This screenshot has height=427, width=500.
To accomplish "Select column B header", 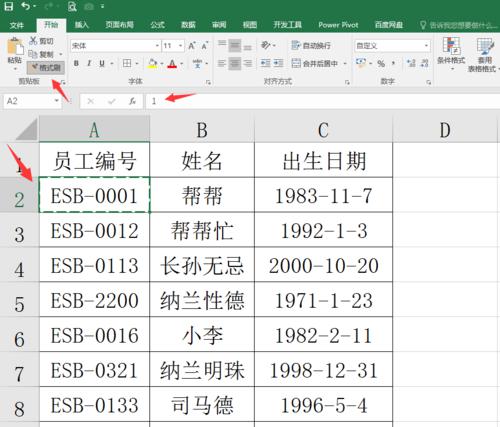I will tap(202, 130).
